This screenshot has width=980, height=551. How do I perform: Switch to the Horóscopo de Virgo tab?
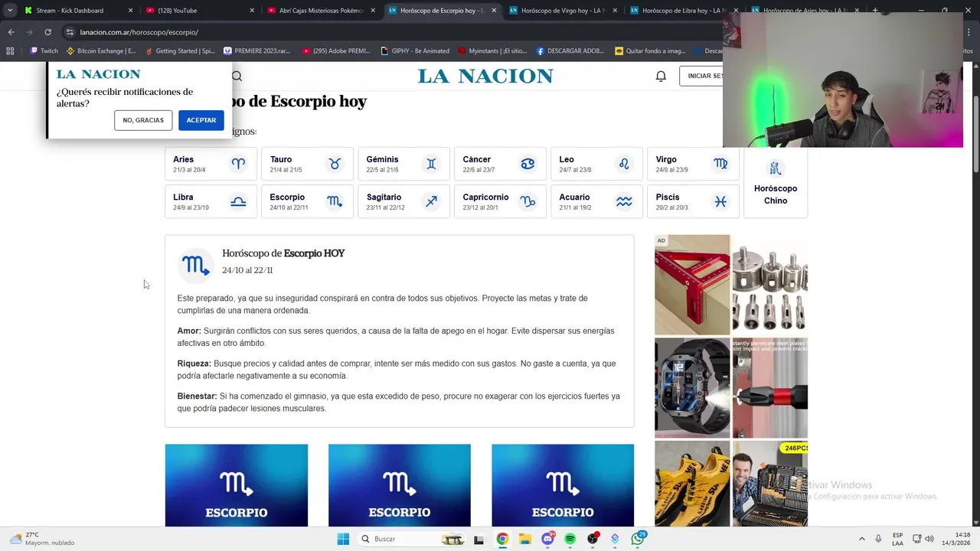tap(563, 11)
